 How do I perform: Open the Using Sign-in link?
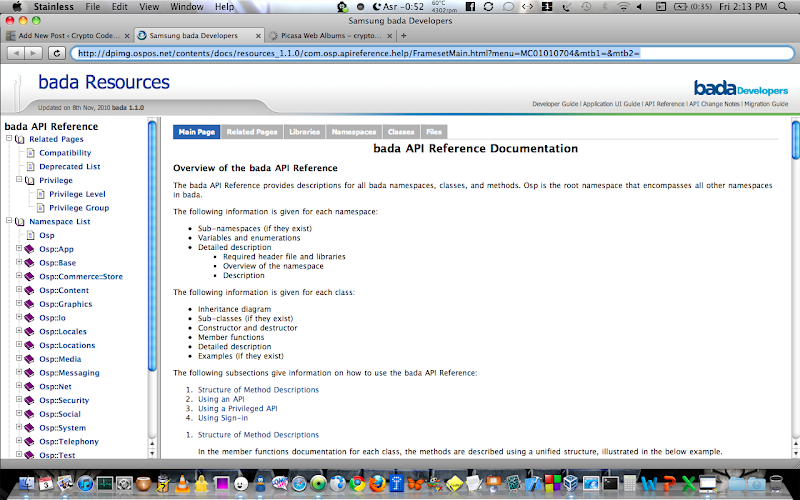tap(223, 418)
